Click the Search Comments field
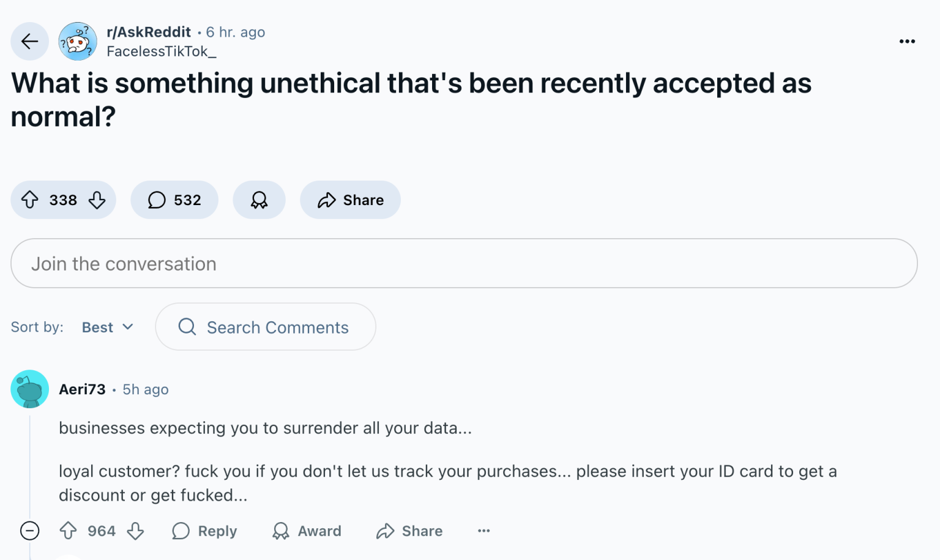The height and width of the screenshot is (560, 940). pyautogui.click(x=266, y=327)
